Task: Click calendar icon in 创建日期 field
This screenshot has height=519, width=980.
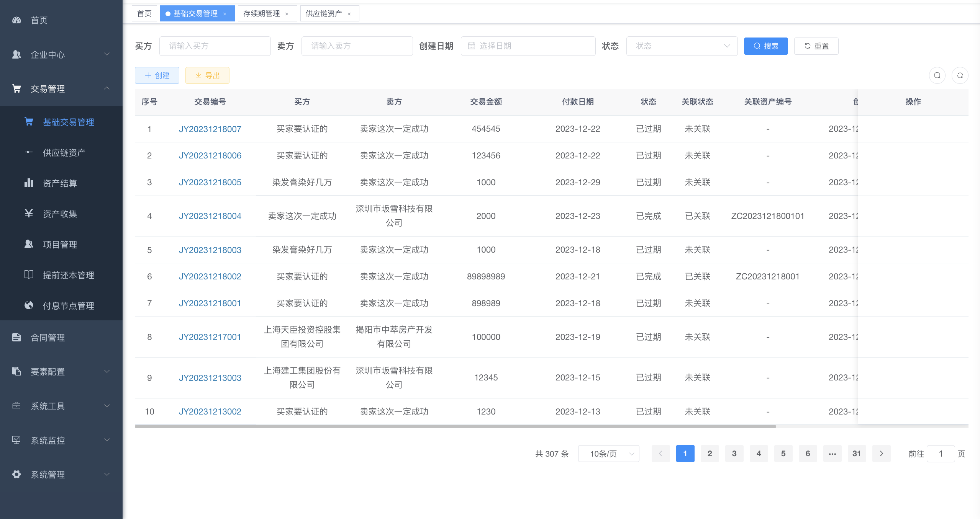Action: (x=472, y=46)
